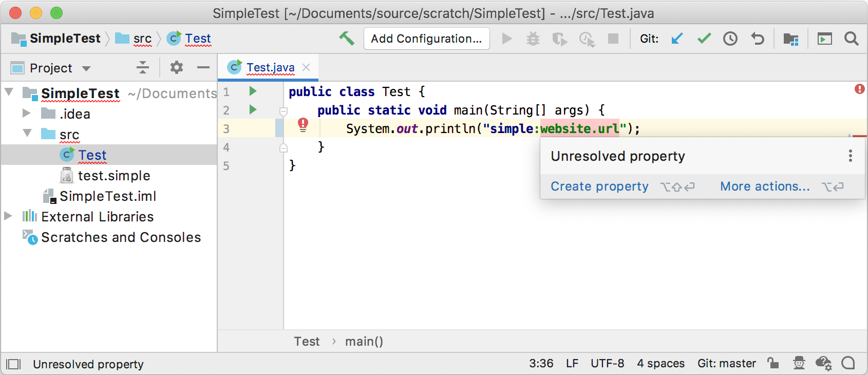This screenshot has width=868, height=375.
Task: Switch to the Test.java editor tab
Action: [270, 67]
